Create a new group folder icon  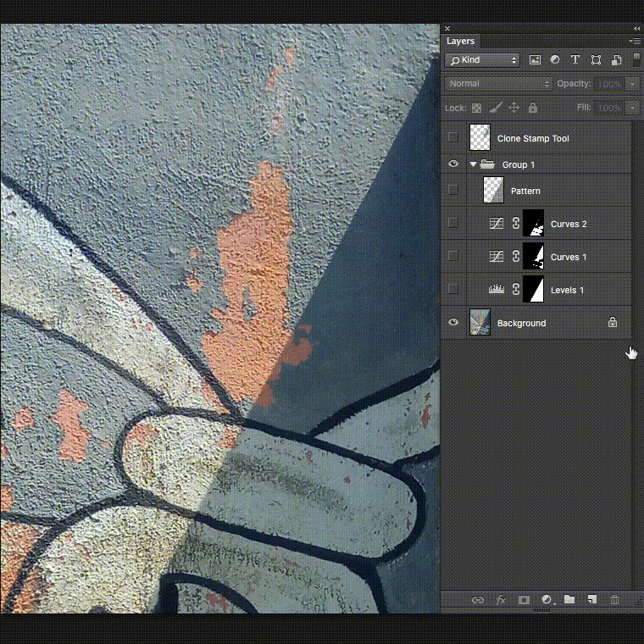569,599
